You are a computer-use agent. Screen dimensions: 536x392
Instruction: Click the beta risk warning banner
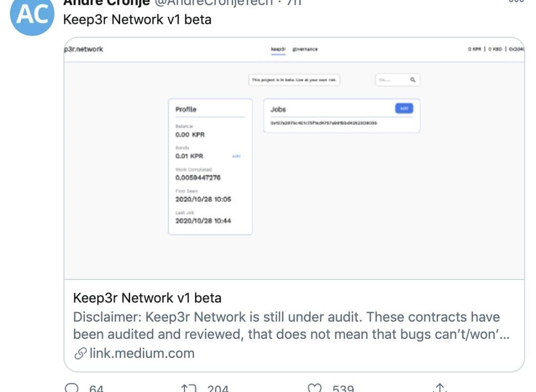[294, 80]
